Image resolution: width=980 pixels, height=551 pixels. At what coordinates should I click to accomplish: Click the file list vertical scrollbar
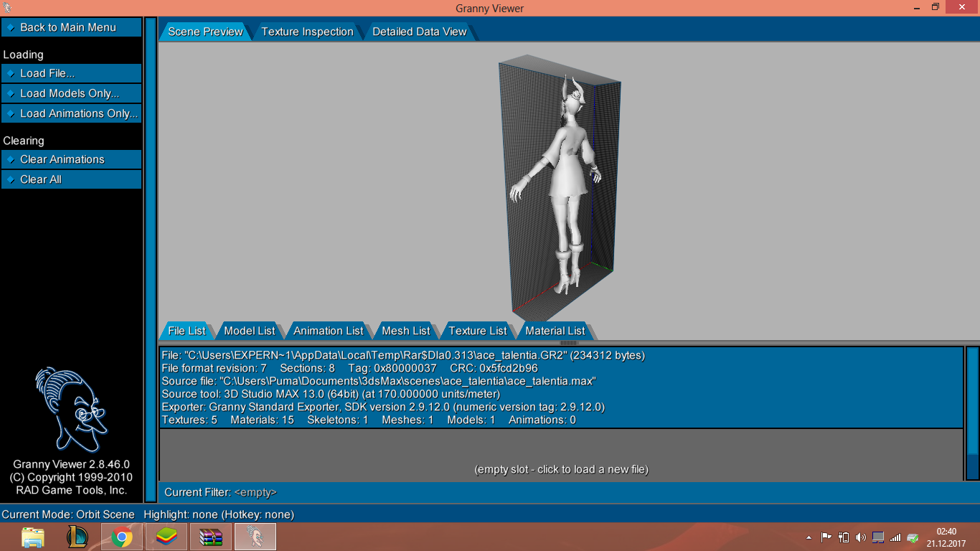tap(972, 413)
